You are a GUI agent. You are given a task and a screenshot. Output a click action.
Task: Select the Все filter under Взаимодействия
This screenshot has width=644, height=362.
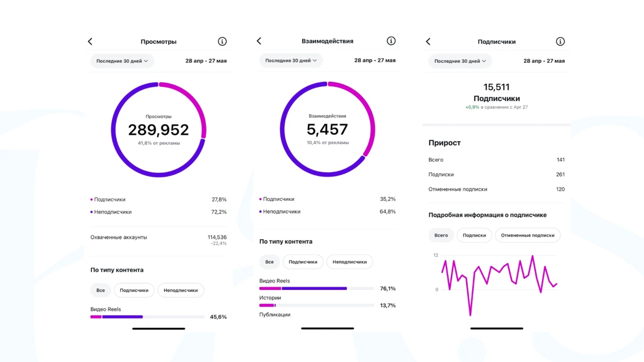[x=269, y=262]
